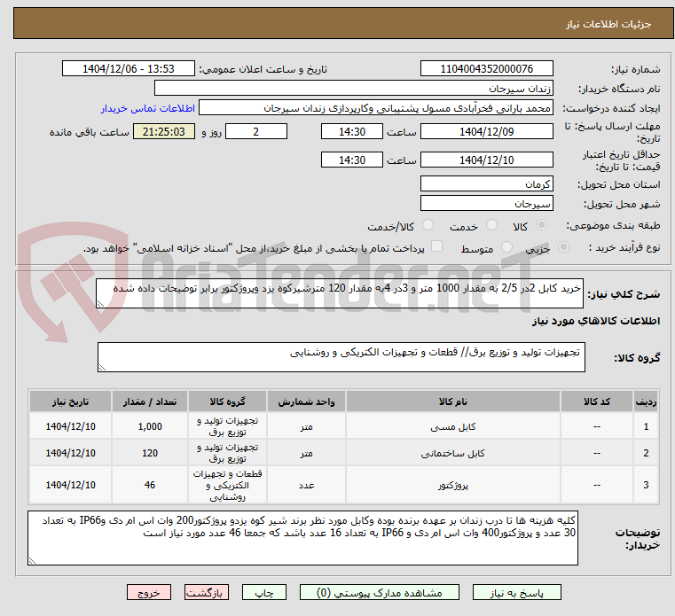675x616 pixels.
Task: Click the اطلاعات کالاهای مورد نیاز section heading
Action: pos(596,321)
